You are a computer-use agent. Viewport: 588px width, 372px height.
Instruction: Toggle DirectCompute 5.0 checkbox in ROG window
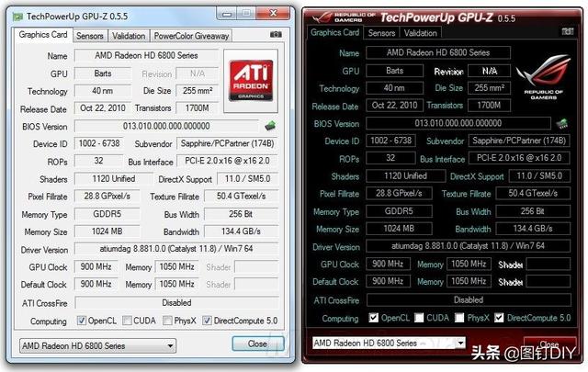point(499,318)
